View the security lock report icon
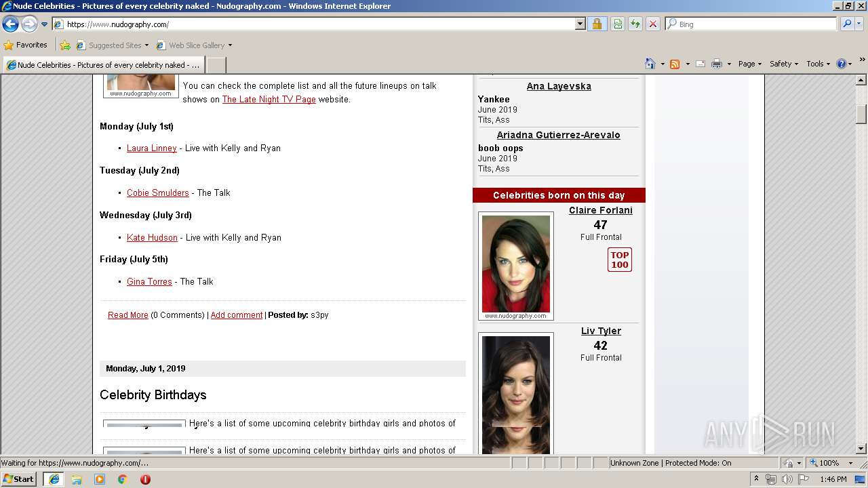Screen dimensions: 868x488 click(597, 24)
